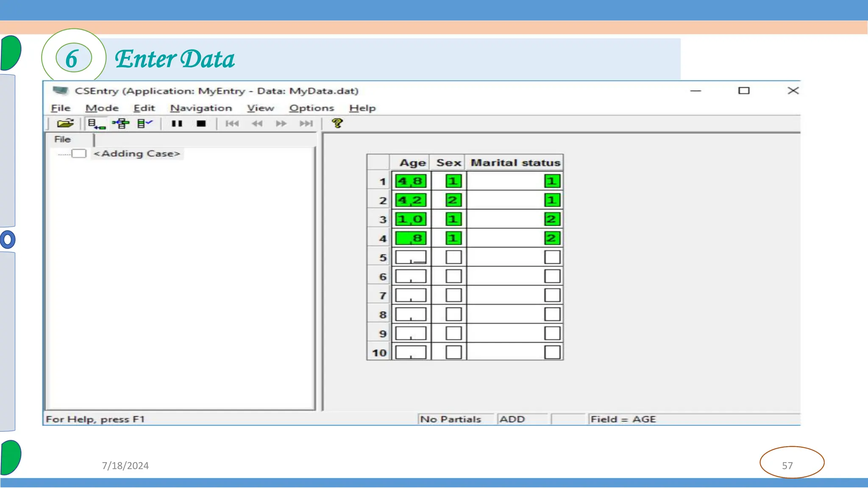Viewport: 868px width, 488px height.
Task: Click the Sex field in row 1
Action: click(x=453, y=181)
